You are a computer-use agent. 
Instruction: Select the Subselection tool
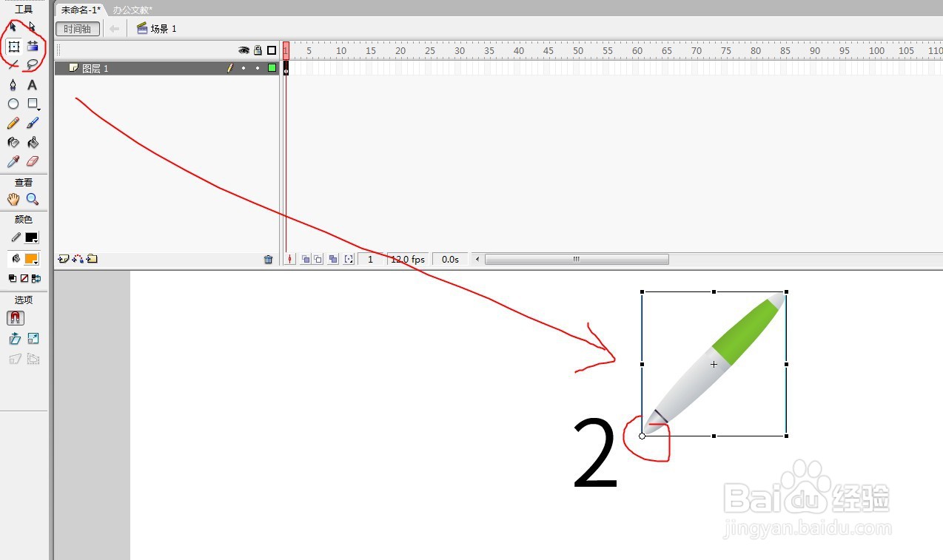[32, 27]
